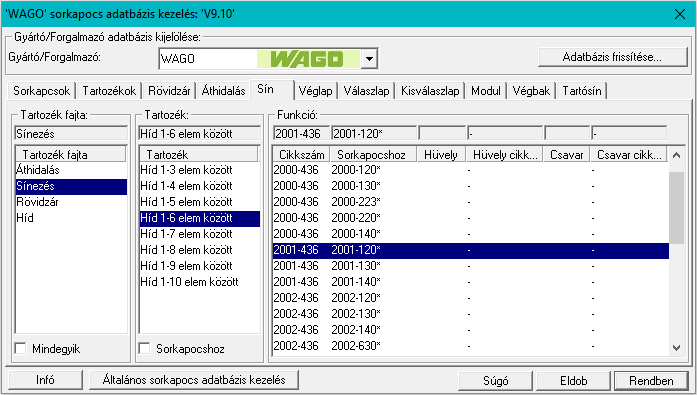Viewport: 697px width, 395px height.
Task: Select Híd 1-3 elem között
Action: 200,170
